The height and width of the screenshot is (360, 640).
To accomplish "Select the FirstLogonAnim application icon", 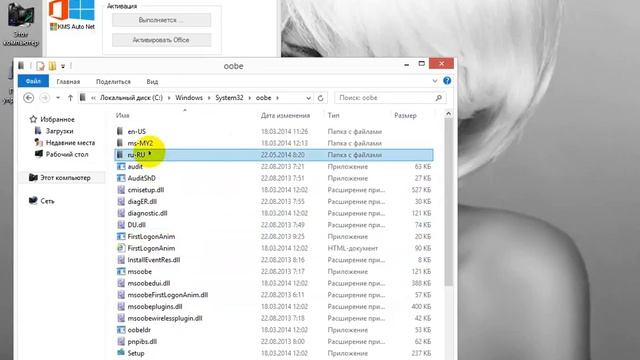I will pyautogui.click(x=121, y=236).
